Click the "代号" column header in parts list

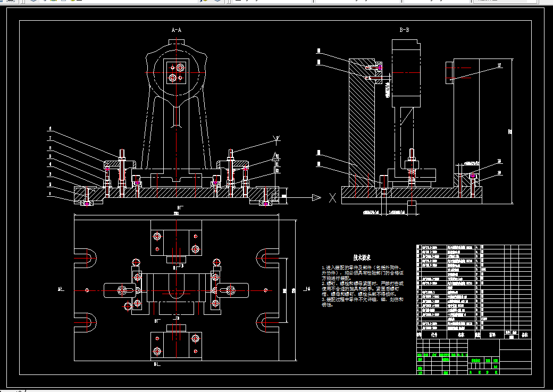[x=434, y=335]
